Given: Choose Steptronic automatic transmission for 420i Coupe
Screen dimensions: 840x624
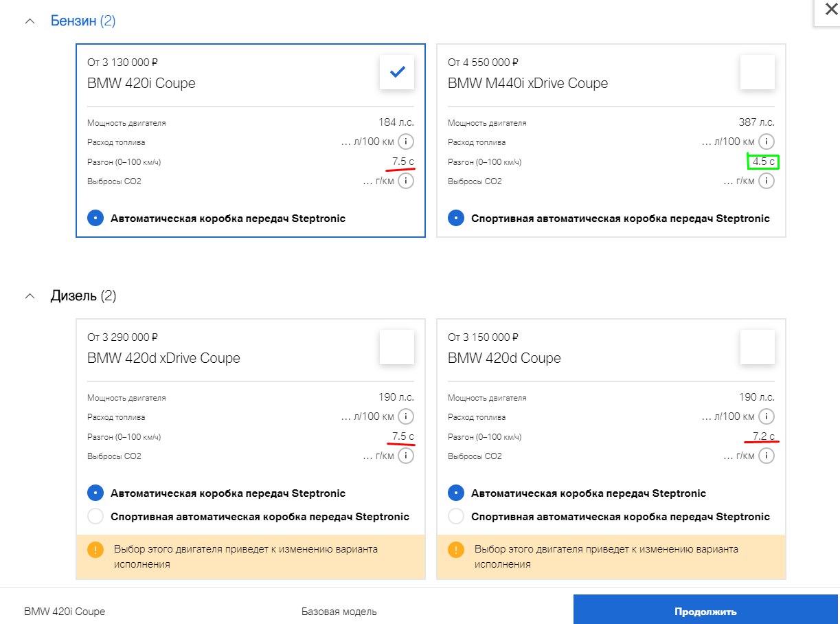Looking at the screenshot, I should tap(95, 219).
